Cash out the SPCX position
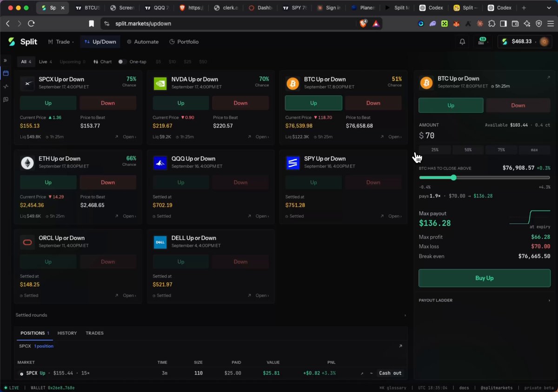 [390, 373]
